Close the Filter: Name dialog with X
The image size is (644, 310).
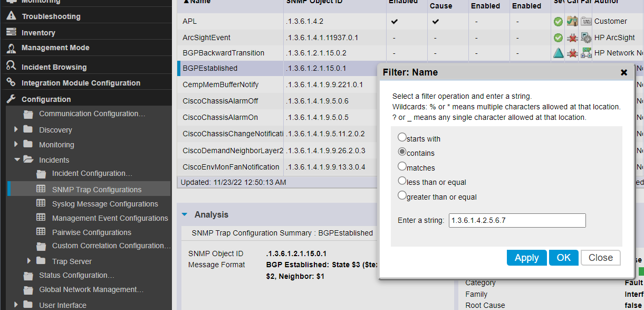624,72
